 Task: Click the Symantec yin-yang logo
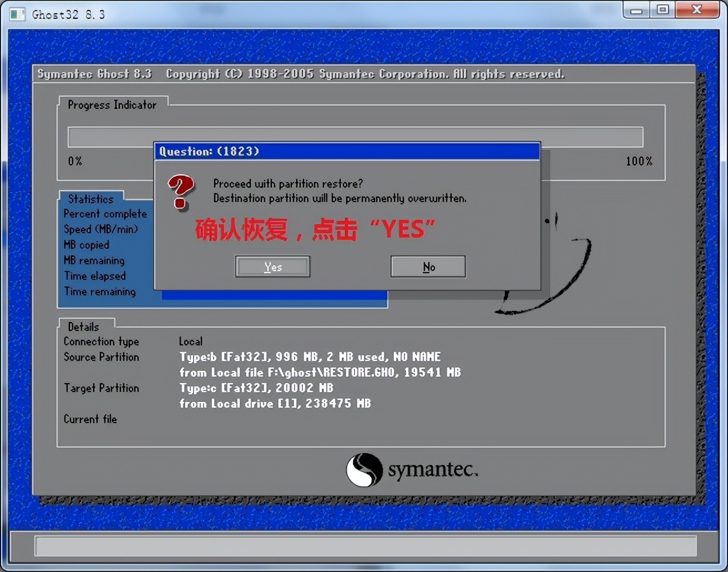click(365, 470)
